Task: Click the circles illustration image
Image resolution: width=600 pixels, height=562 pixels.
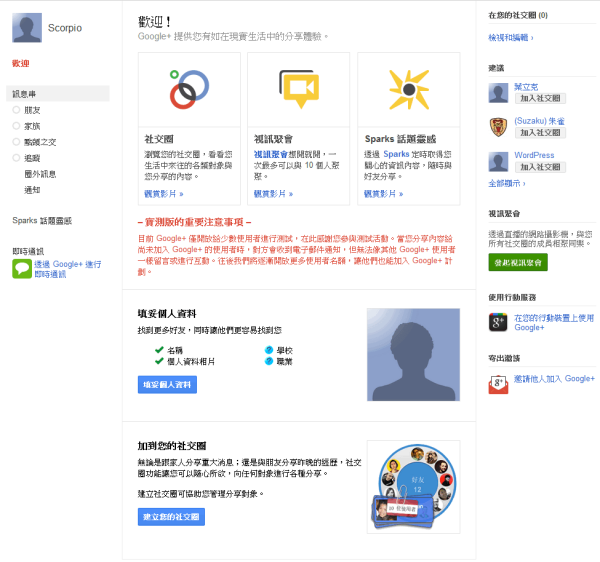Action: 413,487
